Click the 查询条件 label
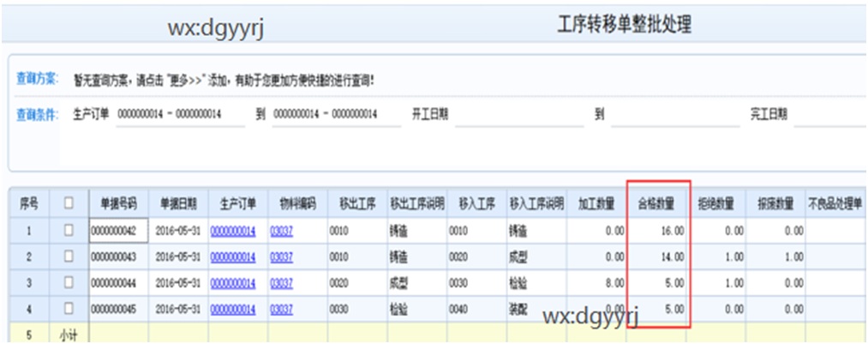This screenshot has height=344, width=868. click(x=37, y=115)
